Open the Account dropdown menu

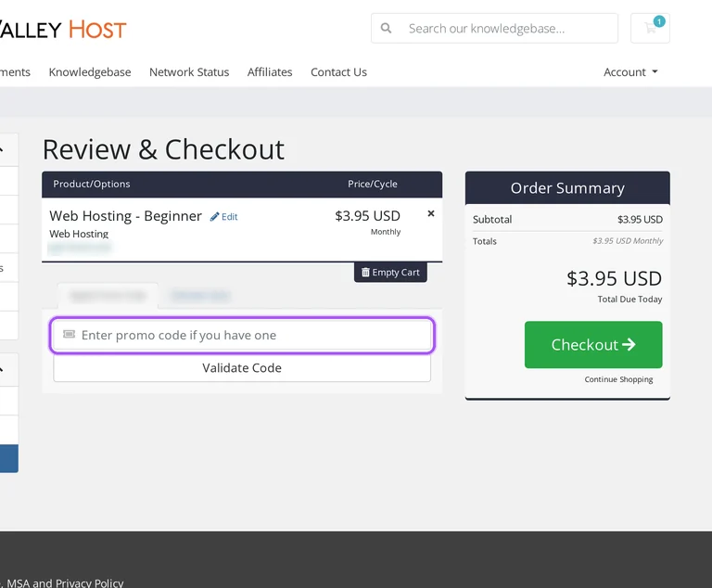[x=630, y=71]
